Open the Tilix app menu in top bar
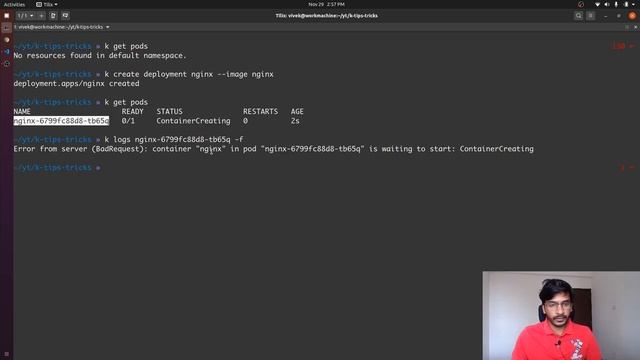The image size is (640, 360). coord(47,4)
